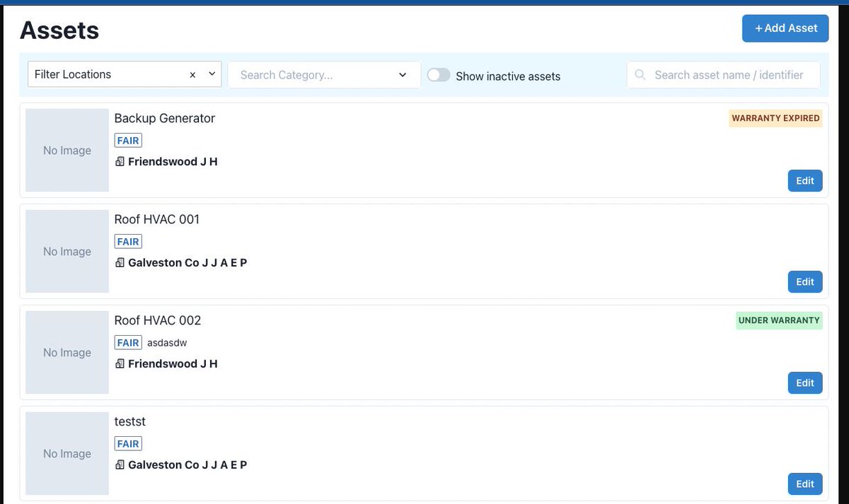
Task: Click Friendswood J H under Roof HVAC 002
Action: (x=173, y=364)
